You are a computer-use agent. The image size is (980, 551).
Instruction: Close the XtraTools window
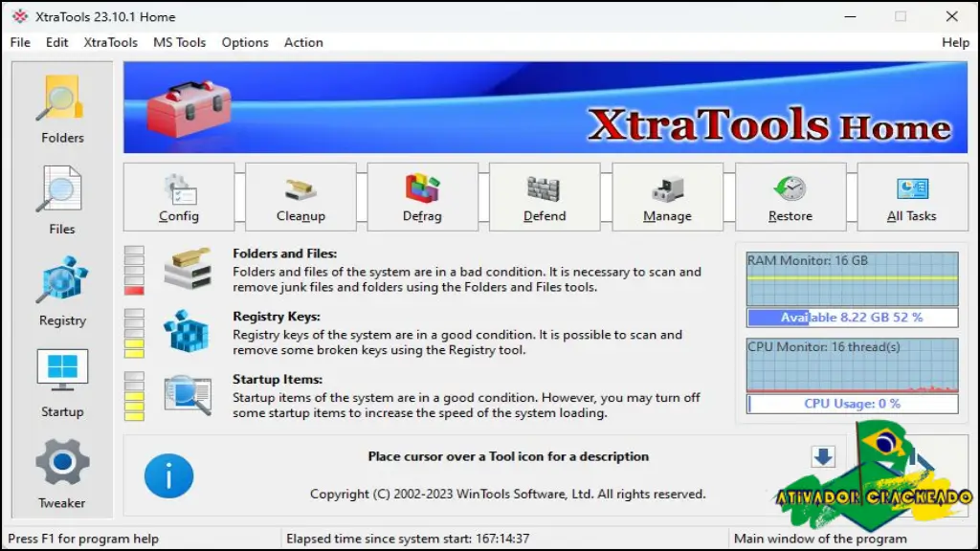click(951, 17)
